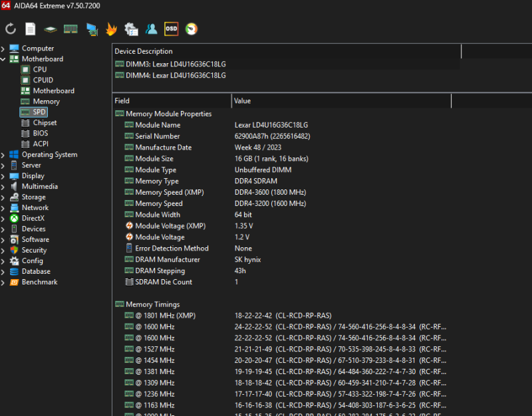Select CPU under Motherboard
This screenshot has width=532, height=416.
tap(40, 70)
